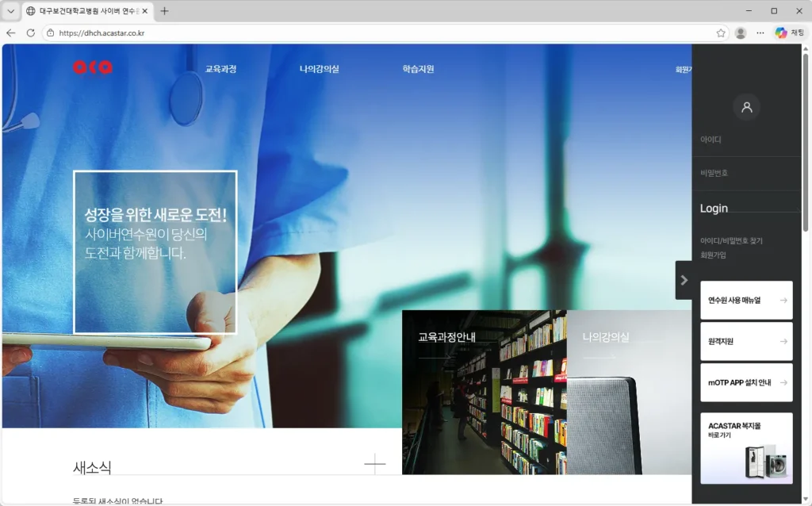Image resolution: width=812 pixels, height=506 pixels.
Task: Open the browser settings and more menu
Action: [760, 33]
